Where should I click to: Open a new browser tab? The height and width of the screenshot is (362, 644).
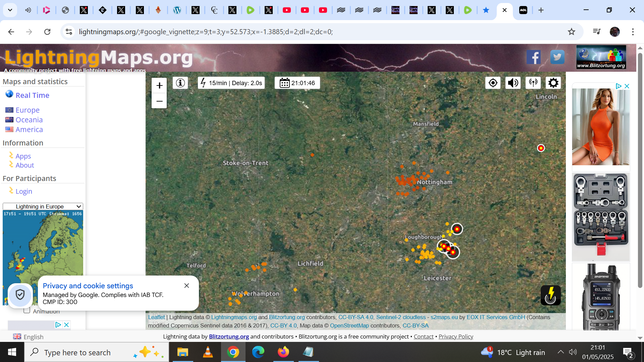click(541, 10)
